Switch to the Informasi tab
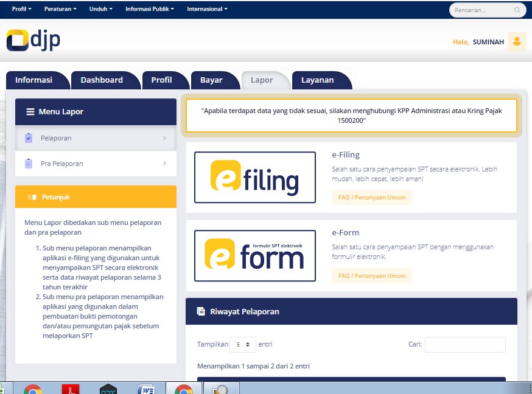The width and height of the screenshot is (532, 394). [x=37, y=80]
